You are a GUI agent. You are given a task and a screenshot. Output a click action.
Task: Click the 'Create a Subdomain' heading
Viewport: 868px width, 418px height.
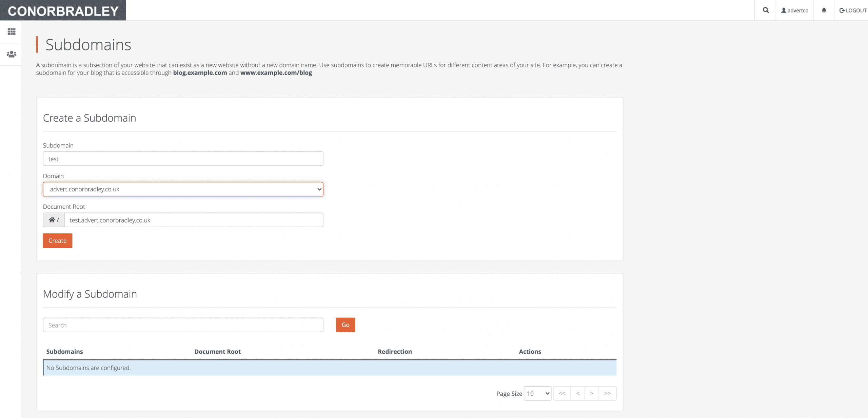(90, 118)
